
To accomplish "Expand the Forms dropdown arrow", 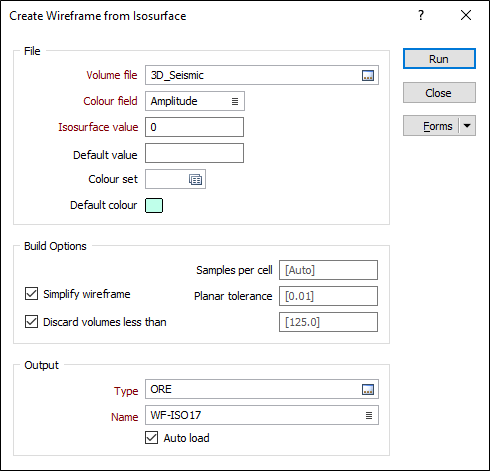I will tap(467, 126).
